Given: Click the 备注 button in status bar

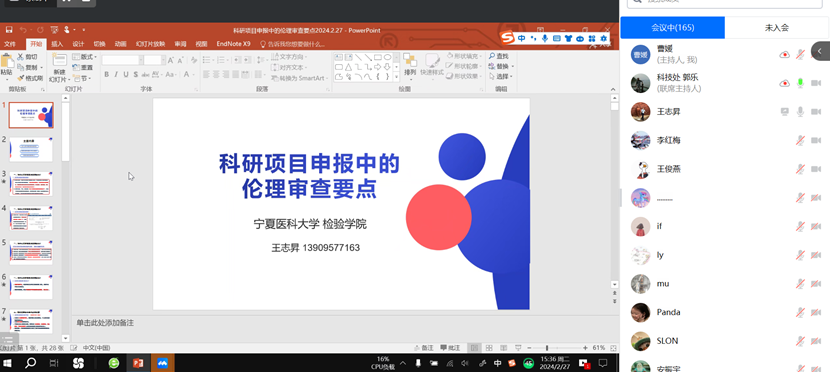Looking at the screenshot, I should [x=424, y=348].
